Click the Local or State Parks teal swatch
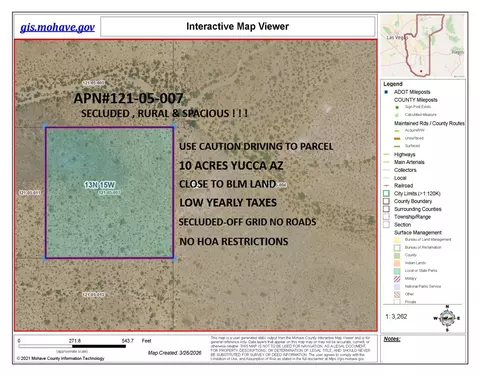This screenshot has width=480, height=376. pos(397,271)
